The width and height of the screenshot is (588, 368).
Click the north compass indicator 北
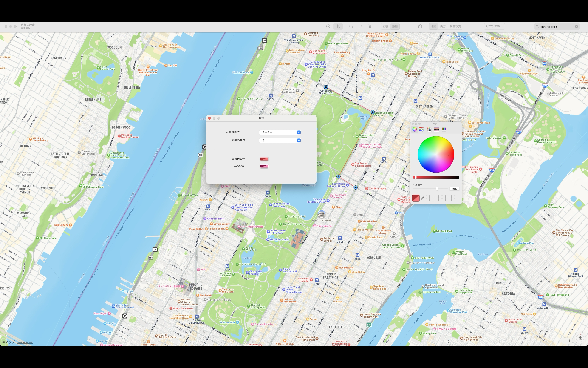[580, 338]
